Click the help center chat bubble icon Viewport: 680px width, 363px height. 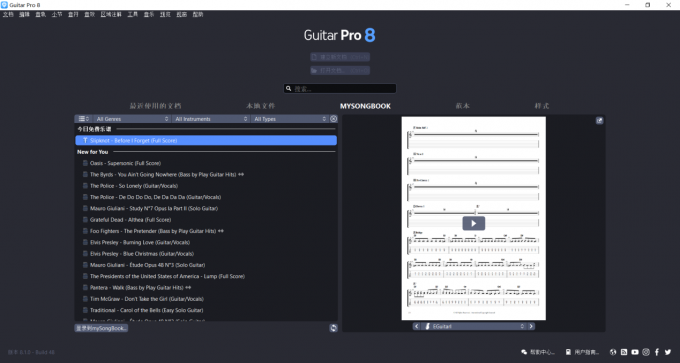pos(524,352)
